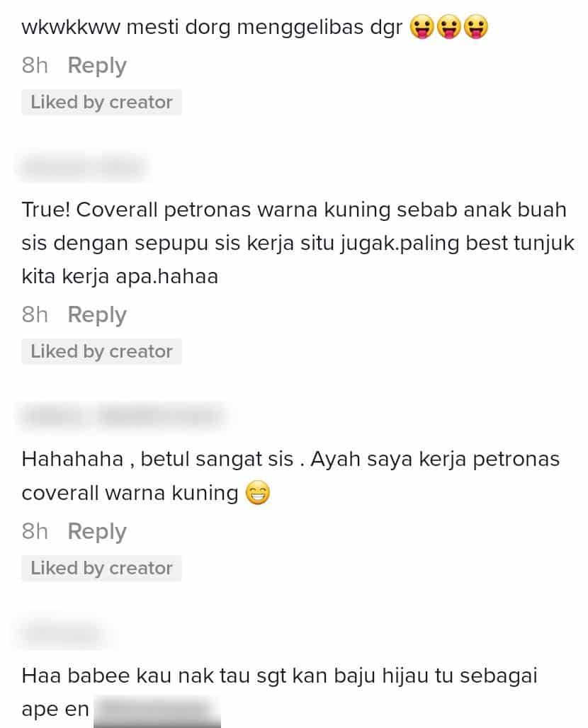This screenshot has width=588, height=728.
Task: Open blurred username above Hahahaha comment
Action: pos(123,416)
